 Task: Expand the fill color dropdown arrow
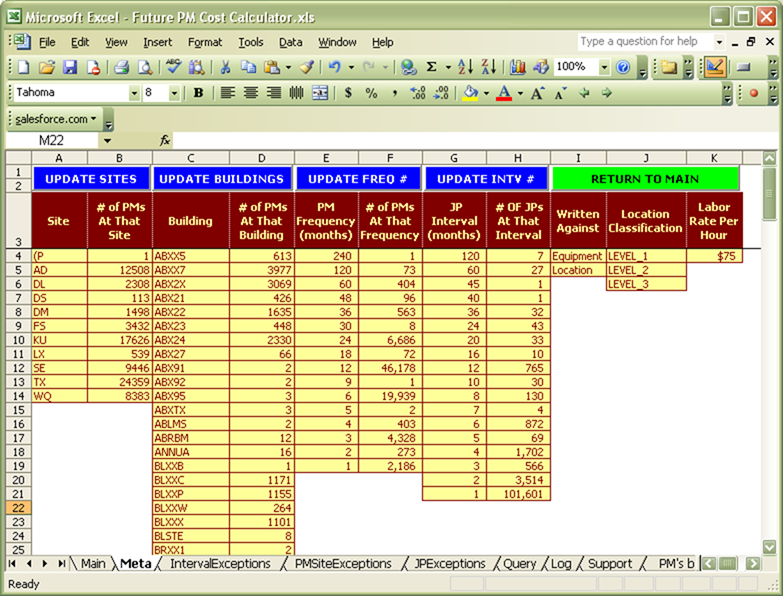click(x=486, y=93)
